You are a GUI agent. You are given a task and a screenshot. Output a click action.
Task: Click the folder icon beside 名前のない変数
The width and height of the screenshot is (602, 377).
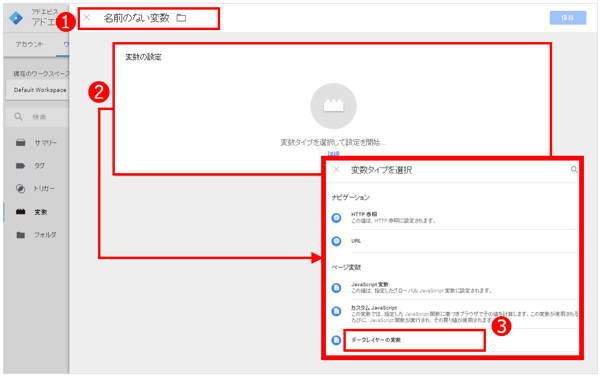[x=181, y=18]
